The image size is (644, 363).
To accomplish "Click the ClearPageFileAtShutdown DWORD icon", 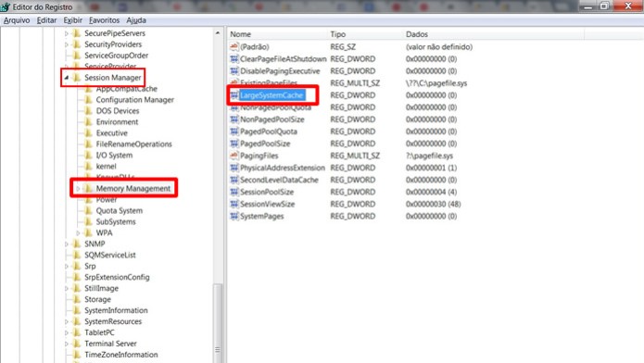I will (234, 58).
